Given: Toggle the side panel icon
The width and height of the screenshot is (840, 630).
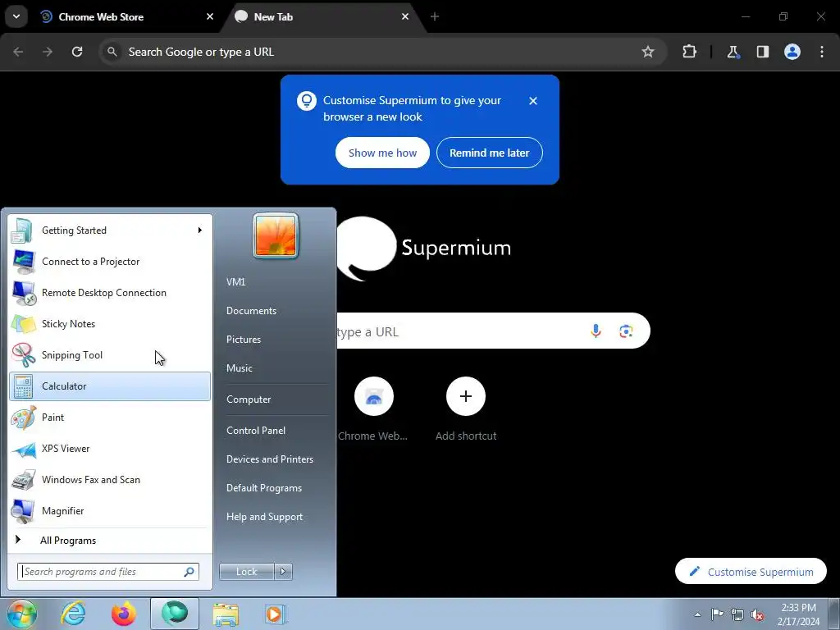Looking at the screenshot, I should [762, 52].
